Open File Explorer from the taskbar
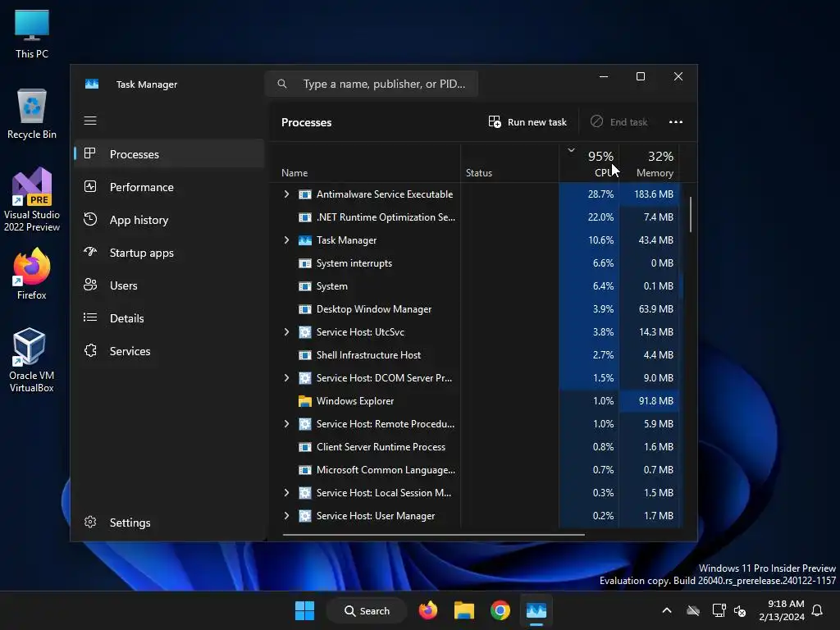The image size is (840, 630). 464,610
